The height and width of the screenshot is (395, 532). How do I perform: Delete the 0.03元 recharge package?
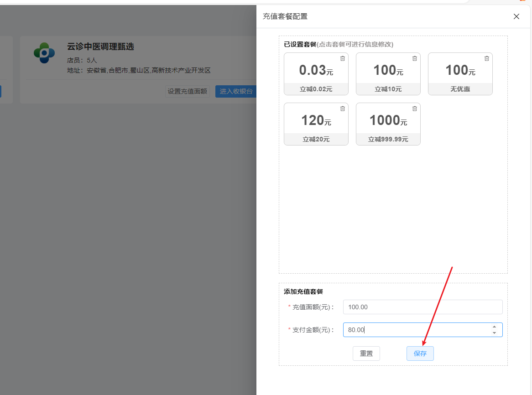(x=343, y=58)
